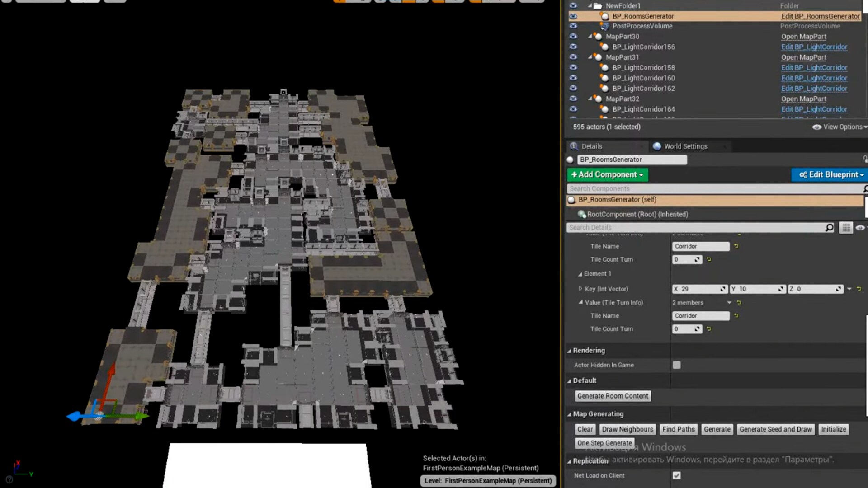Click magnifier icon in Search Details
The height and width of the screenshot is (488, 868).
click(x=830, y=228)
